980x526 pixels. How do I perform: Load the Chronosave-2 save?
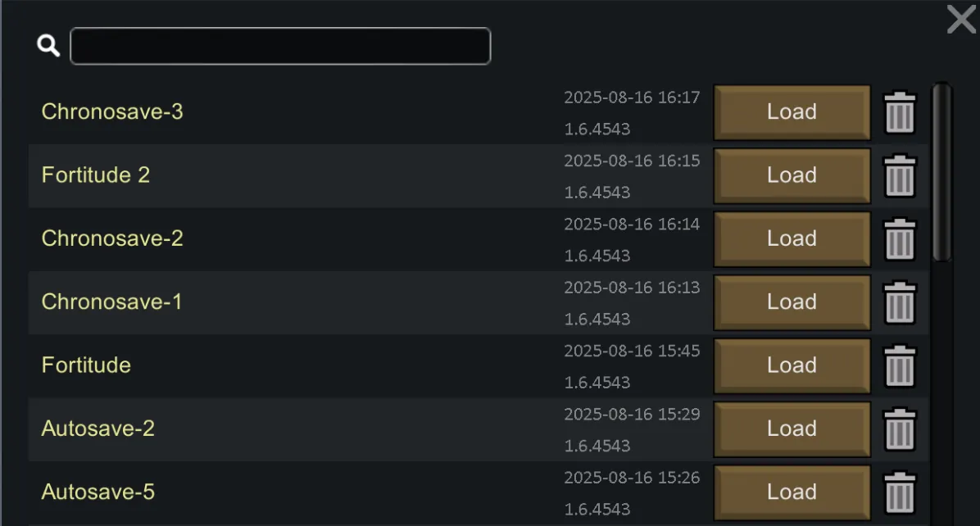[x=792, y=238]
